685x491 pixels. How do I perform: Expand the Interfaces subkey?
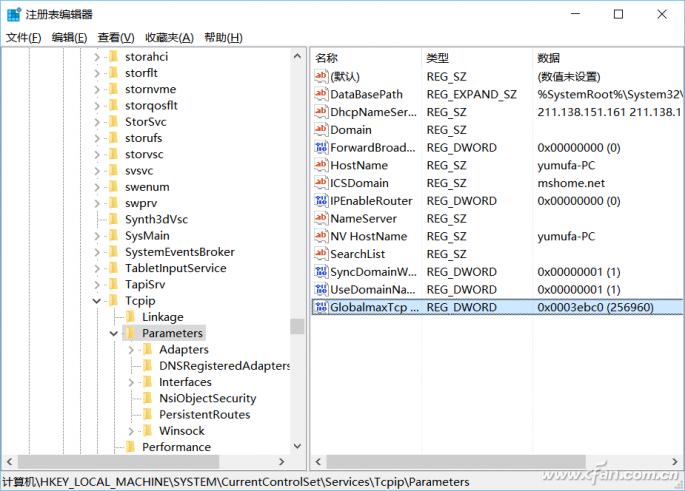[131, 382]
